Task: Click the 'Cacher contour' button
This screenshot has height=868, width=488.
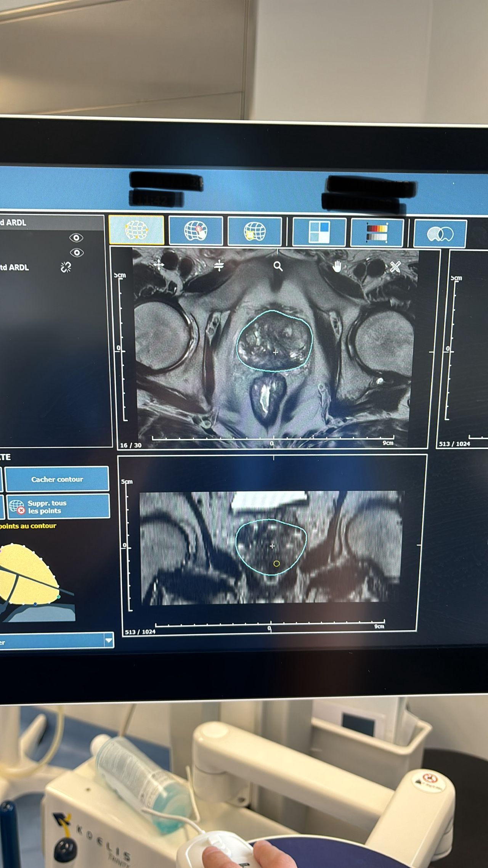Action: tap(57, 479)
